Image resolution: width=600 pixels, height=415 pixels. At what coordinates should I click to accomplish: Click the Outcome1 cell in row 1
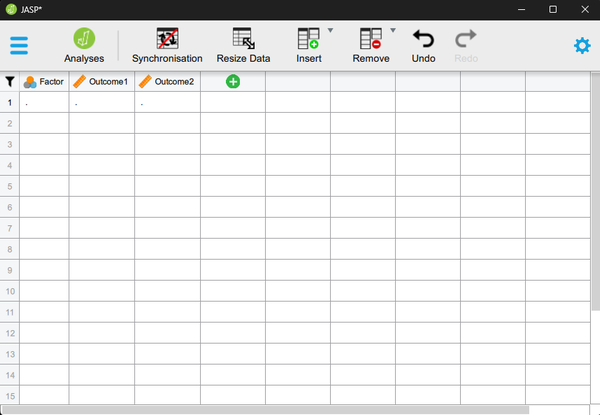pos(102,102)
